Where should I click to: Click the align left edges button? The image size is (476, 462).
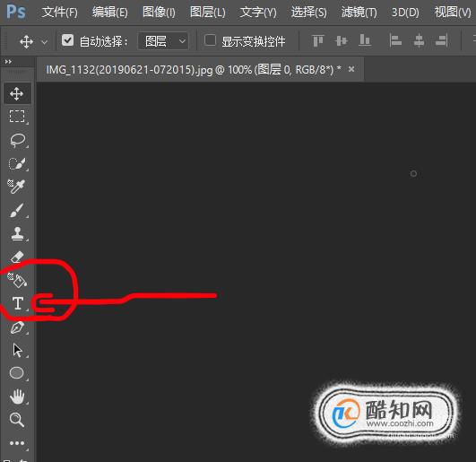395,40
